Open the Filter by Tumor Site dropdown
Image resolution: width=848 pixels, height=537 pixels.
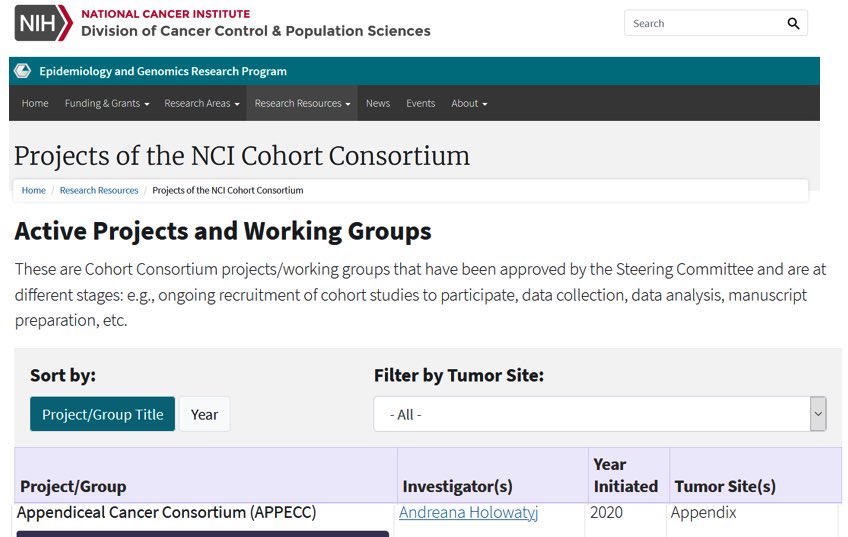[600, 414]
